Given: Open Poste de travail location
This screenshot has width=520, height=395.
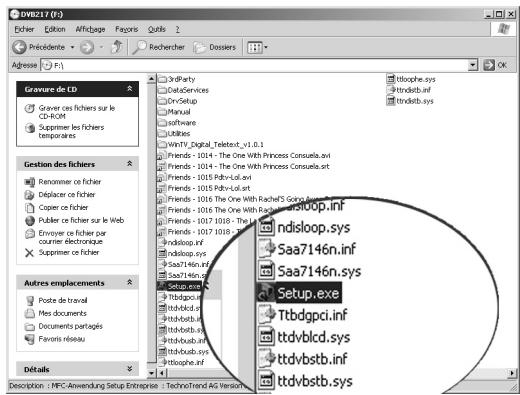Looking at the screenshot, I should (63, 300).
